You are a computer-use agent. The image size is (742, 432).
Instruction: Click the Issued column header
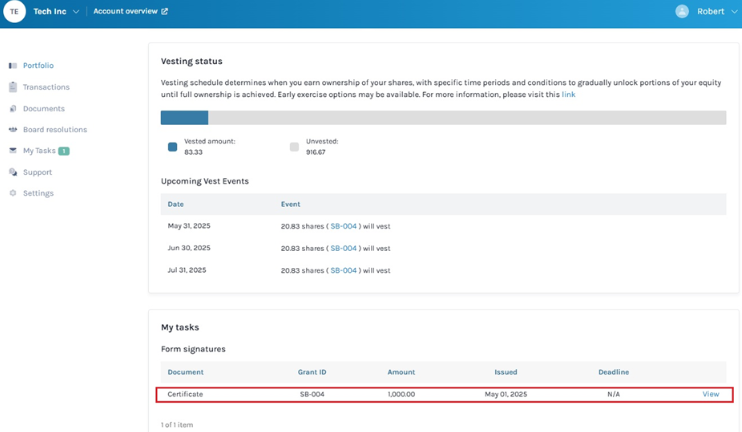[506, 372]
